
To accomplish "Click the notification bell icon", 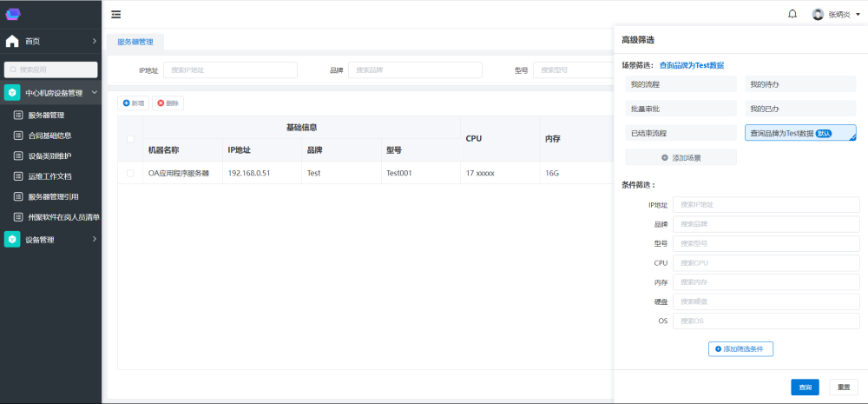I will tap(792, 14).
